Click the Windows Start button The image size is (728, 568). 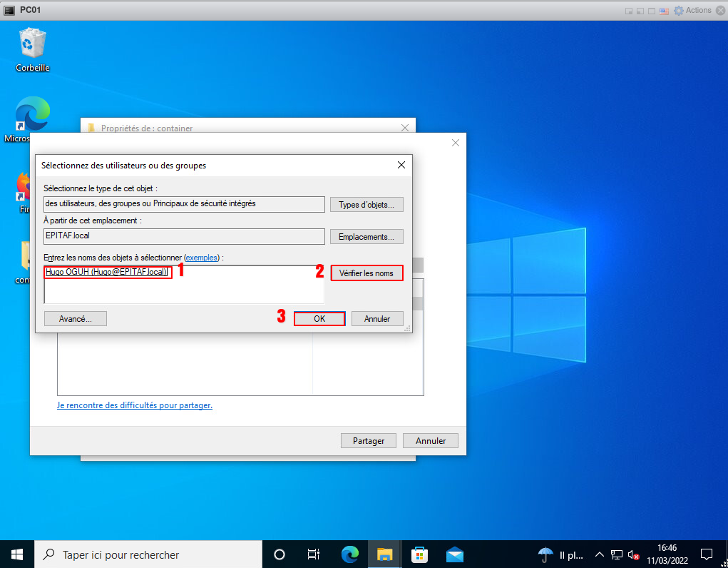coord(17,554)
